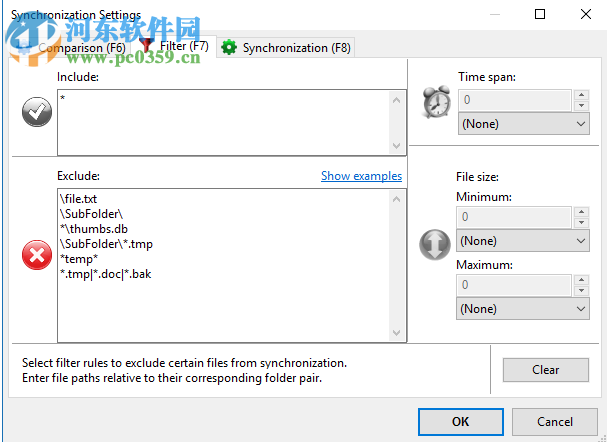Click the Exclude box scroll down arrow
The height and width of the screenshot is (442, 607).
coord(396,332)
